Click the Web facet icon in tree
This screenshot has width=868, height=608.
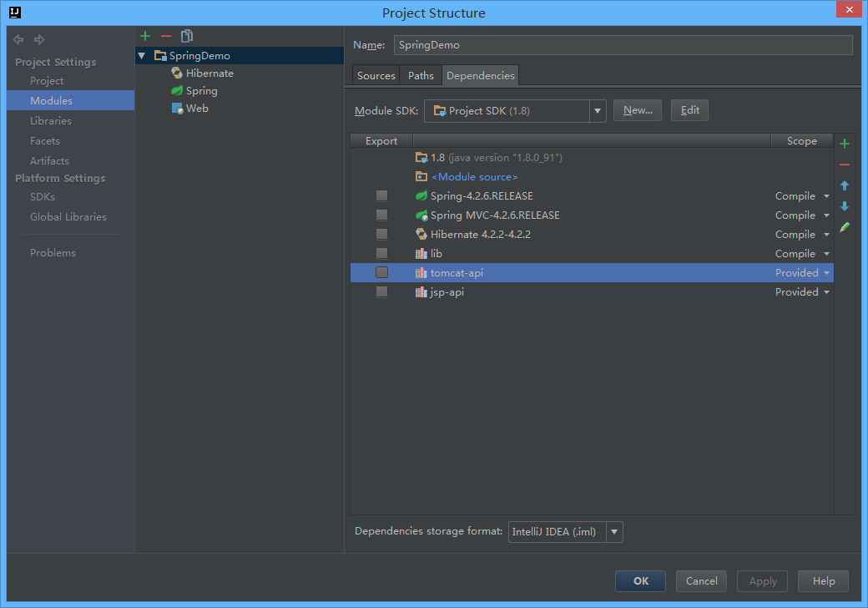tap(177, 109)
